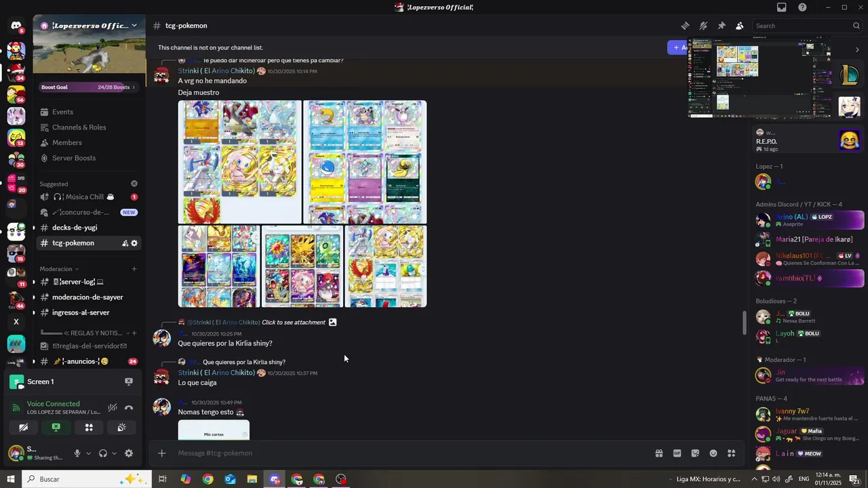Send a gift icon in message bar
Screen dimensions: 868x488
658,453
